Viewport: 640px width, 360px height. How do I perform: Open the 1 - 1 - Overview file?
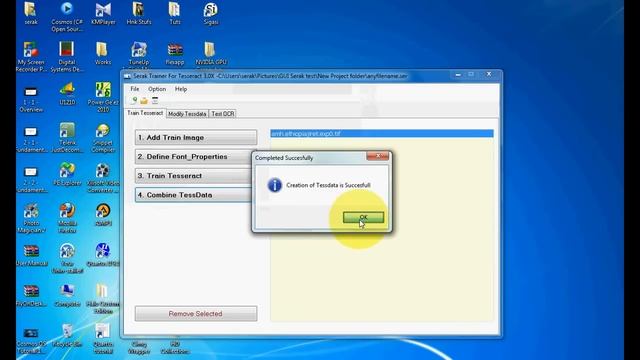tap(31, 99)
